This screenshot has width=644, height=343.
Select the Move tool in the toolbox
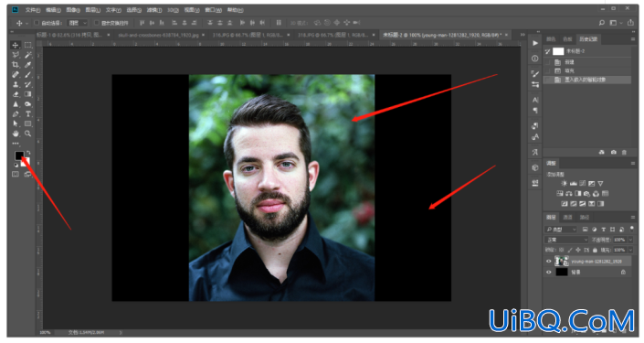click(x=16, y=45)
